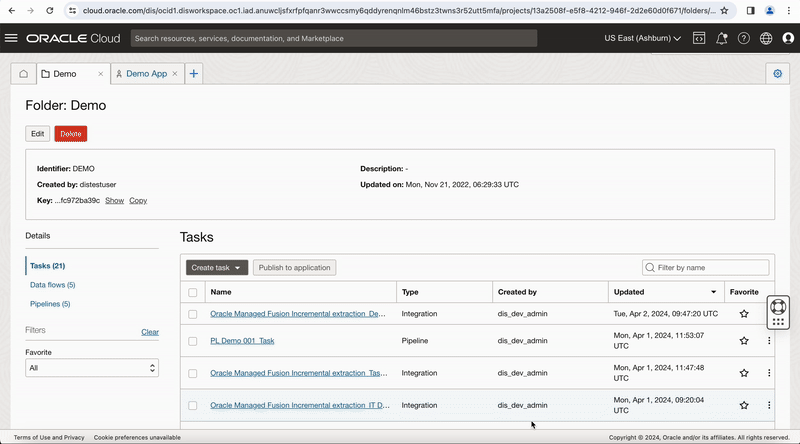Open the Oracle Cloud hamburger navigation menu
The height and width of the screenshot is (444, 800).
[11, 38]
